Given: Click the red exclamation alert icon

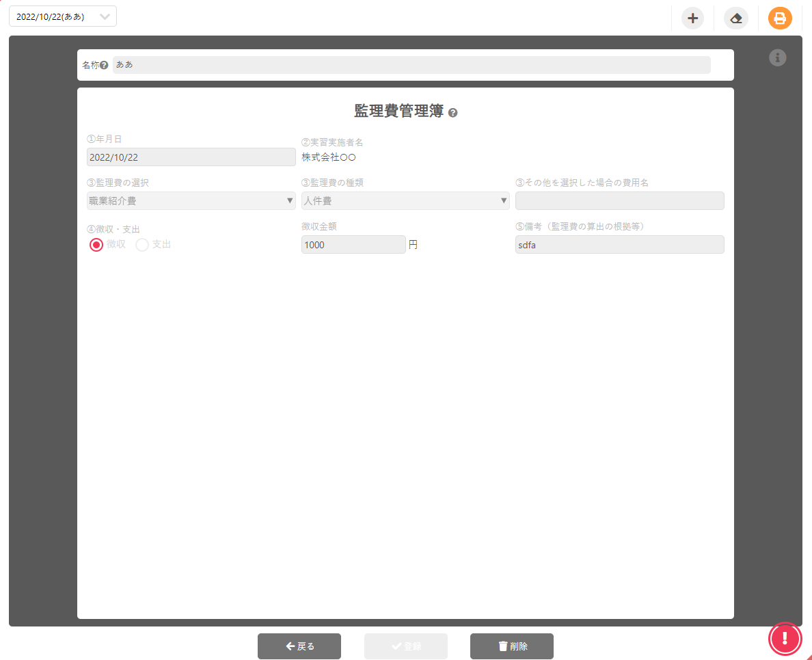Looking at the screenshot, I should click(785, 638).
